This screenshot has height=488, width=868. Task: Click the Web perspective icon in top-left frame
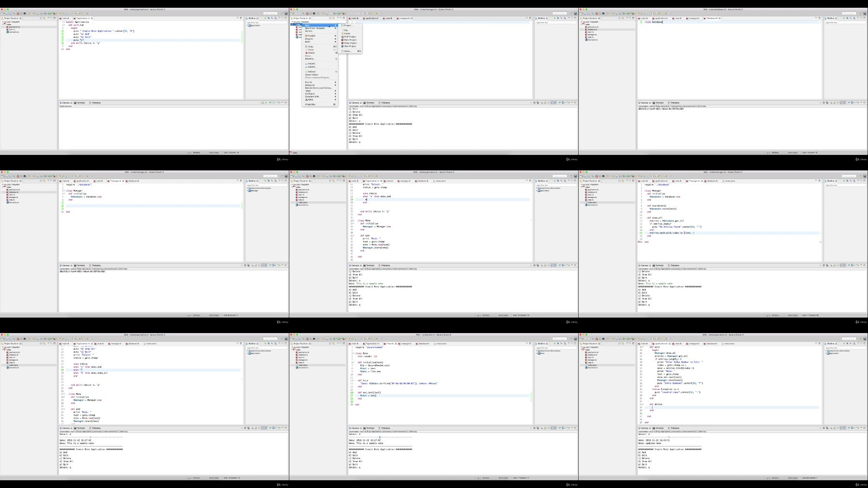click(286, 14)
